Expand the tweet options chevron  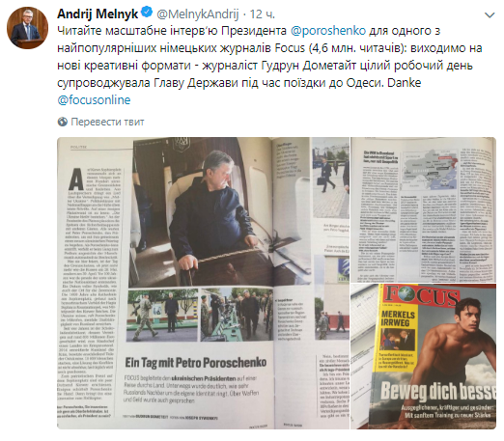click(490, 14)
